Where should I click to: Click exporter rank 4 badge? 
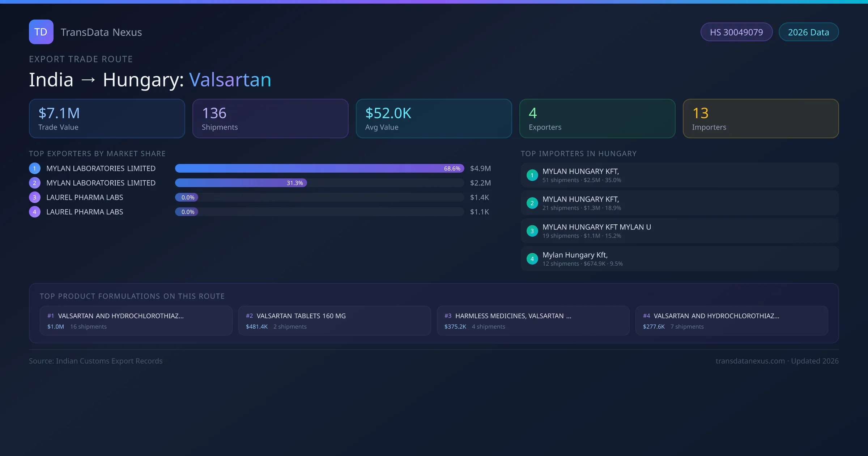[34, 212]
